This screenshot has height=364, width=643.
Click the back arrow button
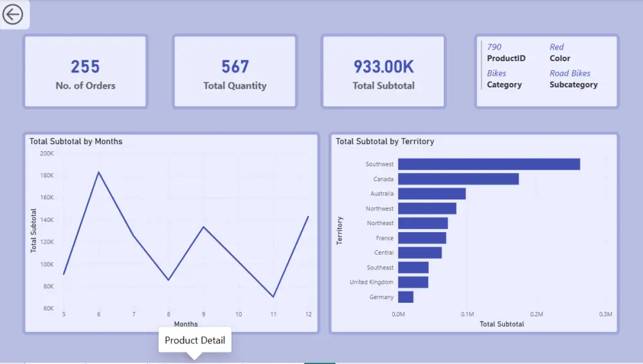[13, 14]
